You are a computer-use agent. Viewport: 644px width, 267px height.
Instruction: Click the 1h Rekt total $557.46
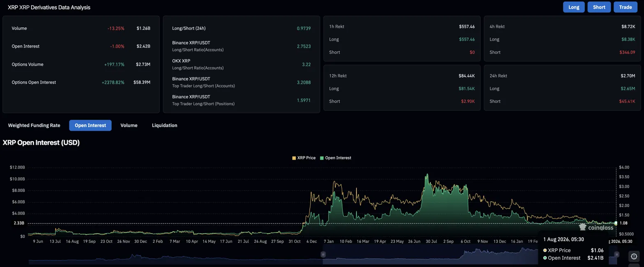(x=467, y=27)
